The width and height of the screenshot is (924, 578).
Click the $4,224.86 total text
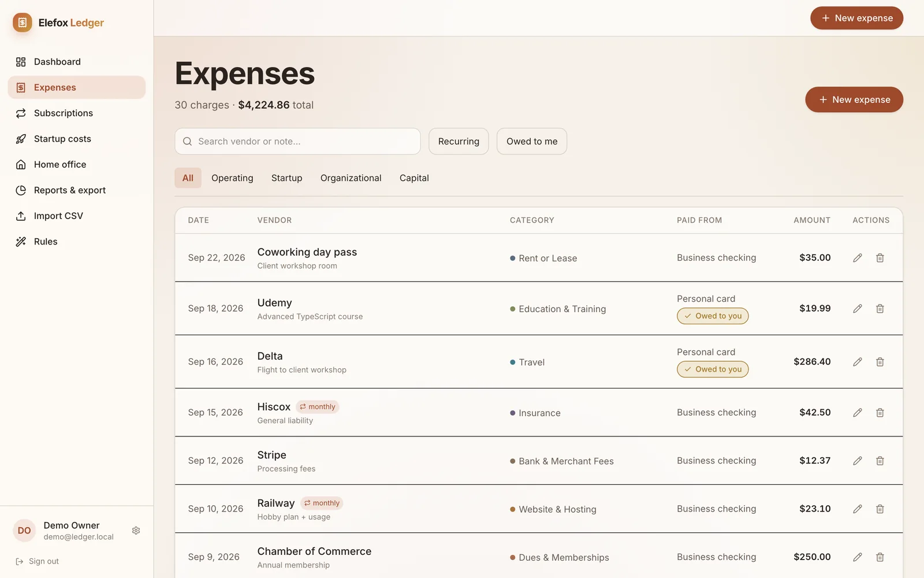(x=264, y=105)
